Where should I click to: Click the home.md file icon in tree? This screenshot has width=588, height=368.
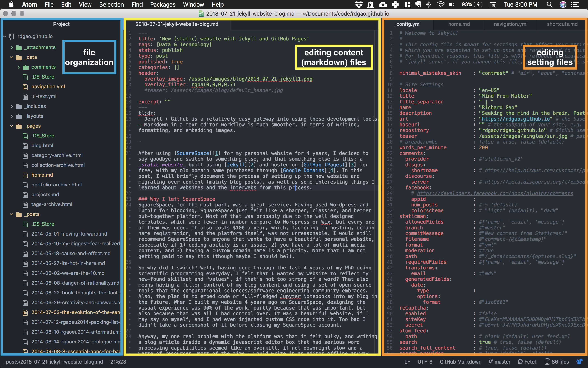click(x=25, y=175)
